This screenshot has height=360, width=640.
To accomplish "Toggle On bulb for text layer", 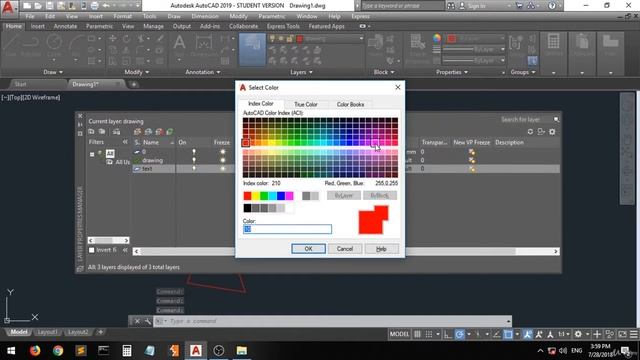I will click(194, 168).
